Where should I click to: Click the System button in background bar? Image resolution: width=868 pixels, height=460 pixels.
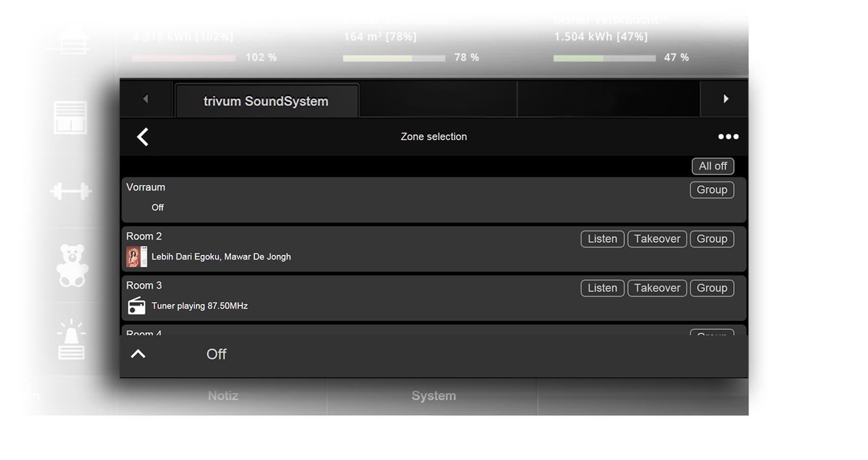pos(434,396)
